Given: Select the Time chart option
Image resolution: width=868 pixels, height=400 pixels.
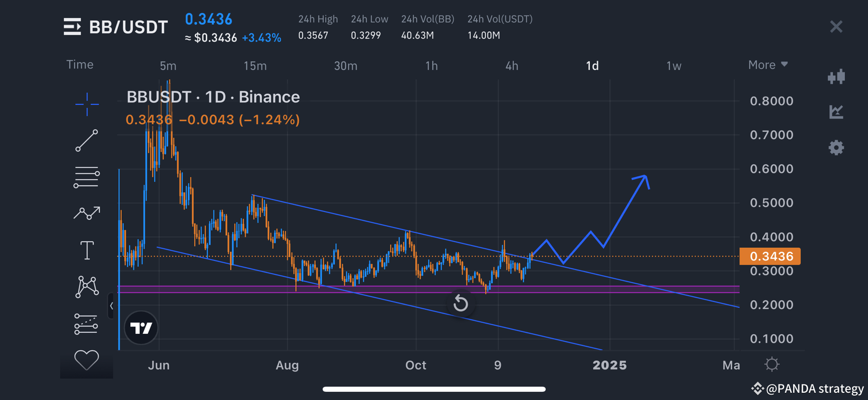Looking at the screenshot, I should [80, 65].
